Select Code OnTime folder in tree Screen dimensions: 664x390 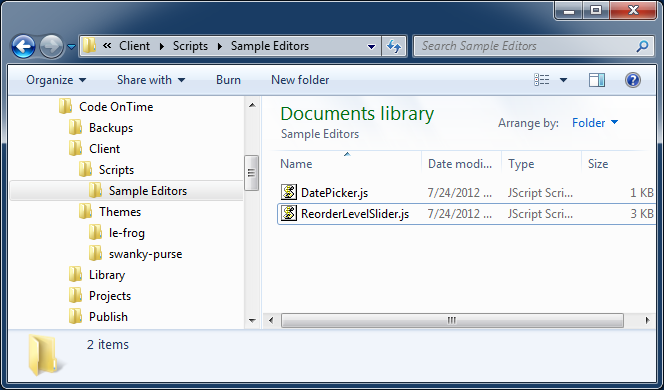click(x=116, y=107)
